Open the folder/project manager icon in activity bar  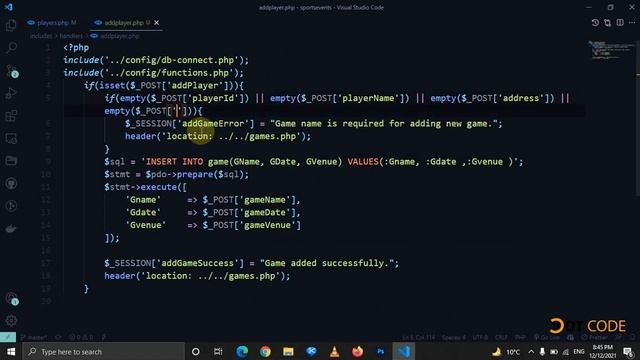[x=11, y=161]
